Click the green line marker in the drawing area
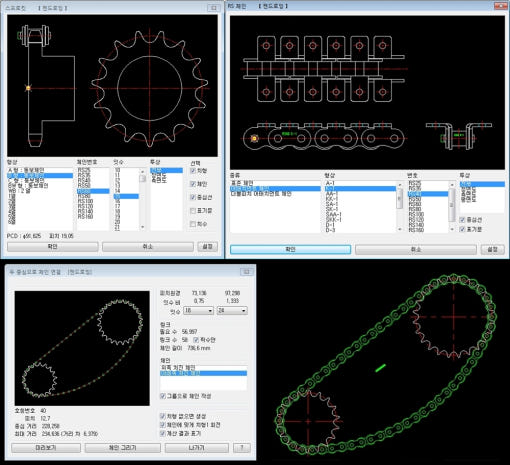This screenshot has width=510, height=465. (380, 368)
